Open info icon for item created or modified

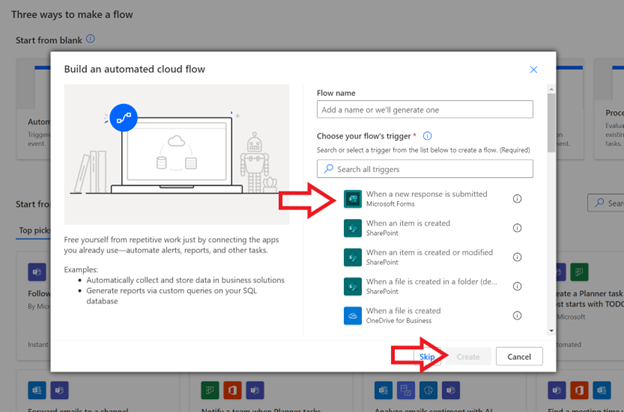[x=517, y=257]
